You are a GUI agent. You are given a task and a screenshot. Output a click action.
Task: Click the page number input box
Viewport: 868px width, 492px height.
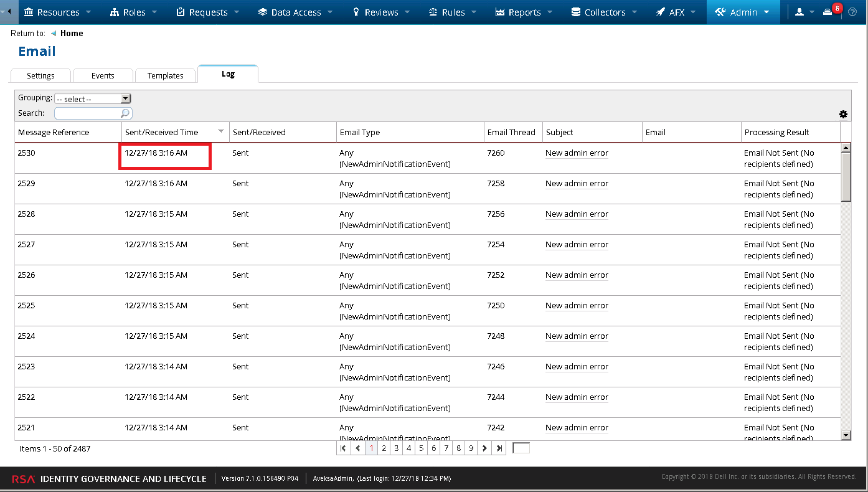tap(521, 448)
